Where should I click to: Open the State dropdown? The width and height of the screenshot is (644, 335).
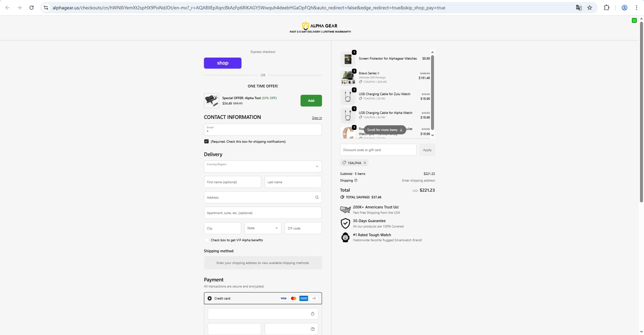(x=263, y=228)
